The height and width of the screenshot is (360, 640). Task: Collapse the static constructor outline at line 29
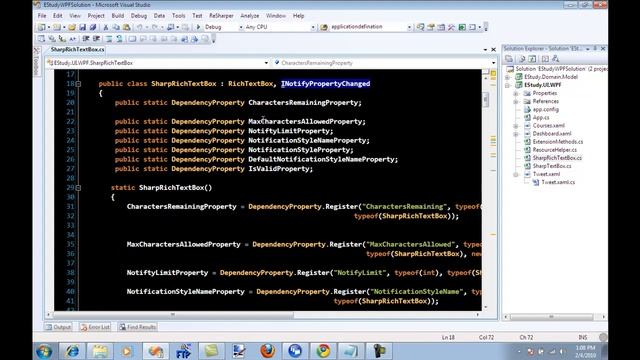(x=78, y=188)
